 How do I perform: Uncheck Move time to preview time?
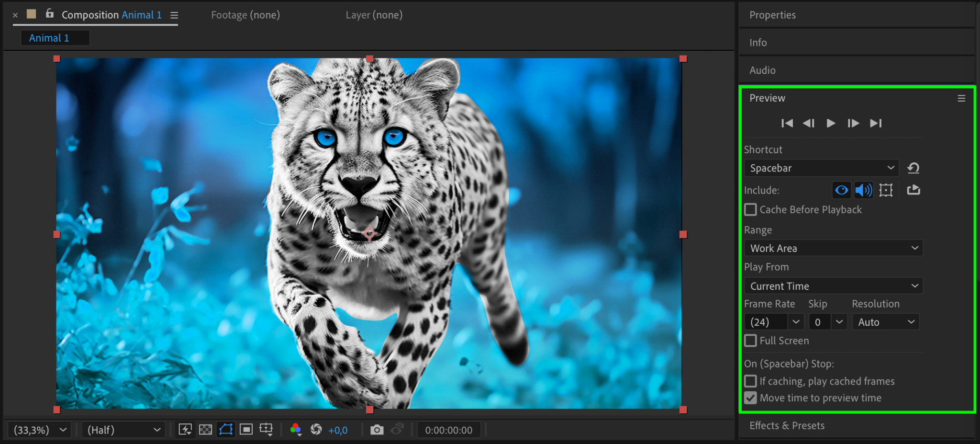[x=750, y=398]
